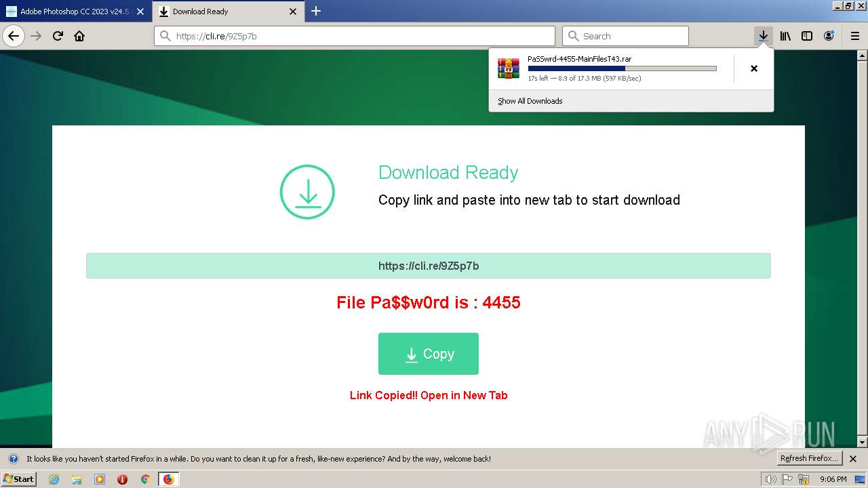Click the volume speaker tray icon

tap(771, 479)
